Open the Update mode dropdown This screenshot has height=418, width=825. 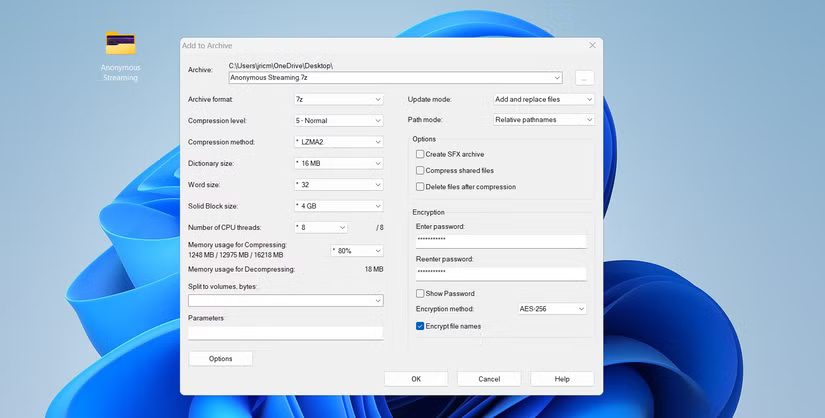point(544,99)
